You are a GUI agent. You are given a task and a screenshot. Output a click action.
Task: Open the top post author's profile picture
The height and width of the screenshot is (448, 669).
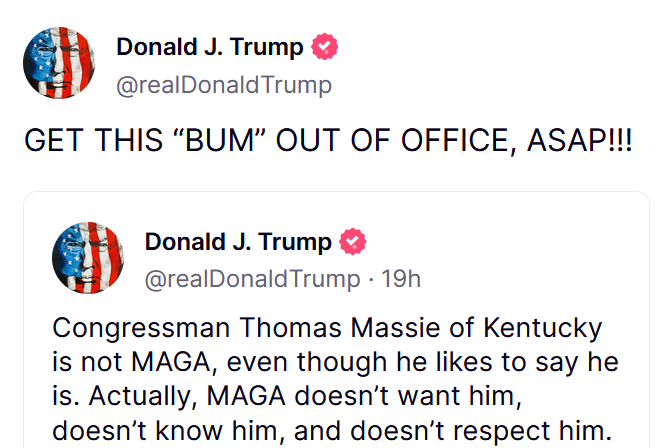[59, 63]
